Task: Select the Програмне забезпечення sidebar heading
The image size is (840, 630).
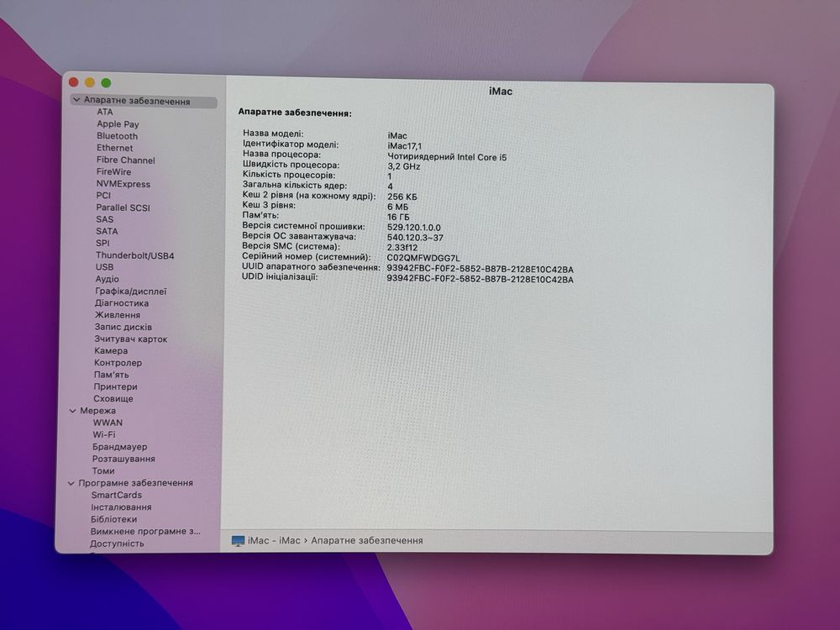Action: pos(135,483)
